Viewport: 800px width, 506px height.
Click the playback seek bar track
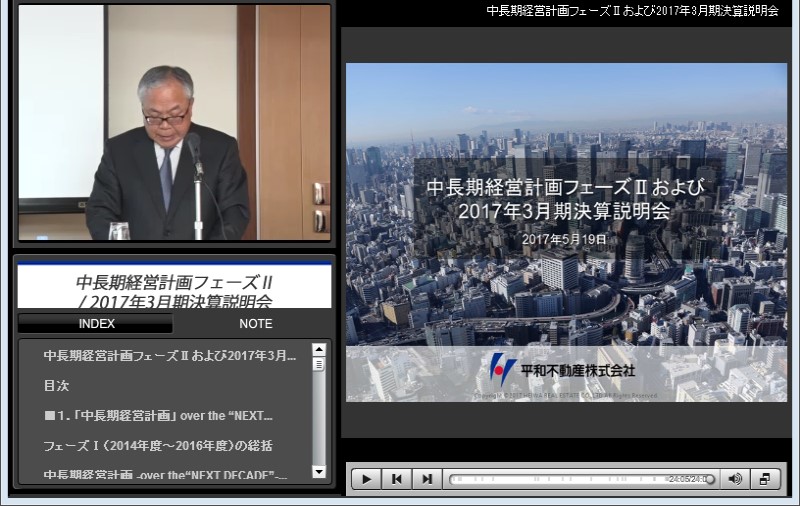(x=581, y=479)
